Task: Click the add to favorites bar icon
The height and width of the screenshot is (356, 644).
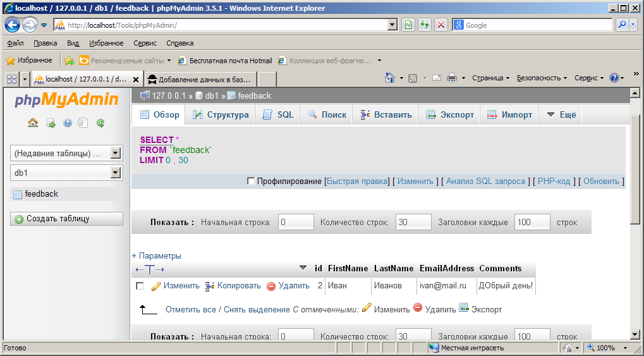Action: point(69,61)
